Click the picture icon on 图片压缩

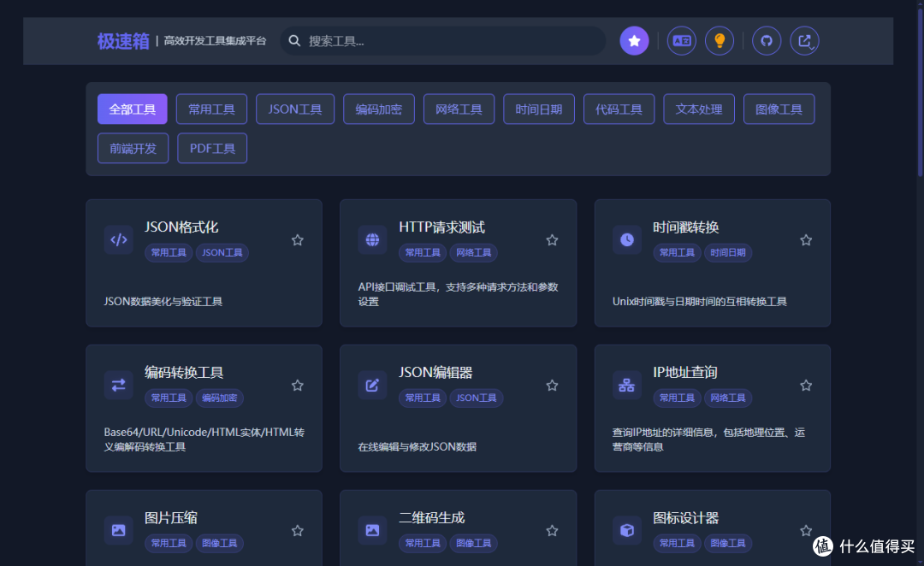click(x=118, y=530)
